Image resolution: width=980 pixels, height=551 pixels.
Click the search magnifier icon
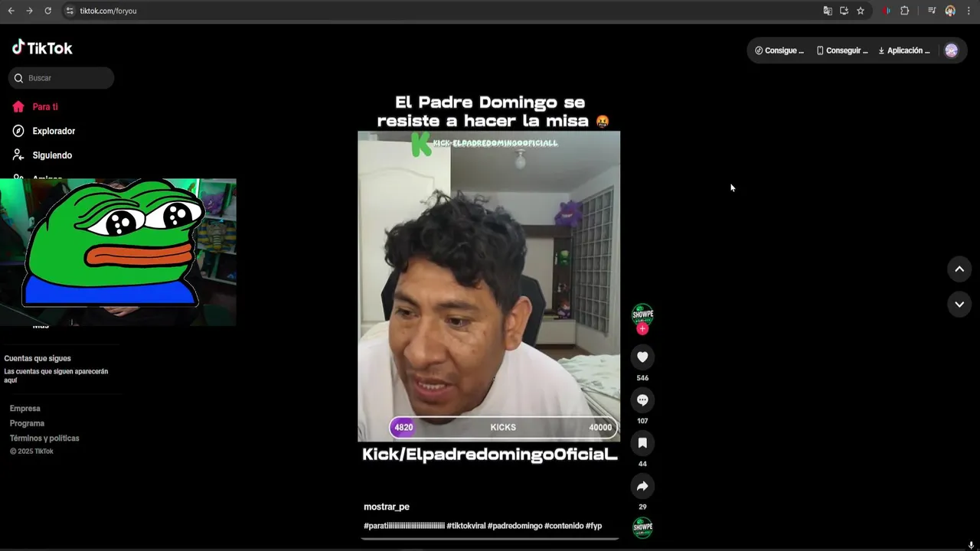(x=18, y=78)
